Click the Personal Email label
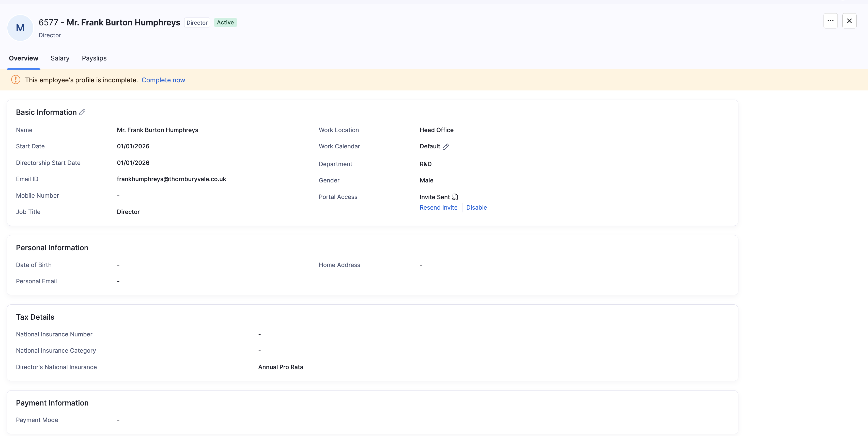Viewport: 868px width, 436px height. [36, 281]
